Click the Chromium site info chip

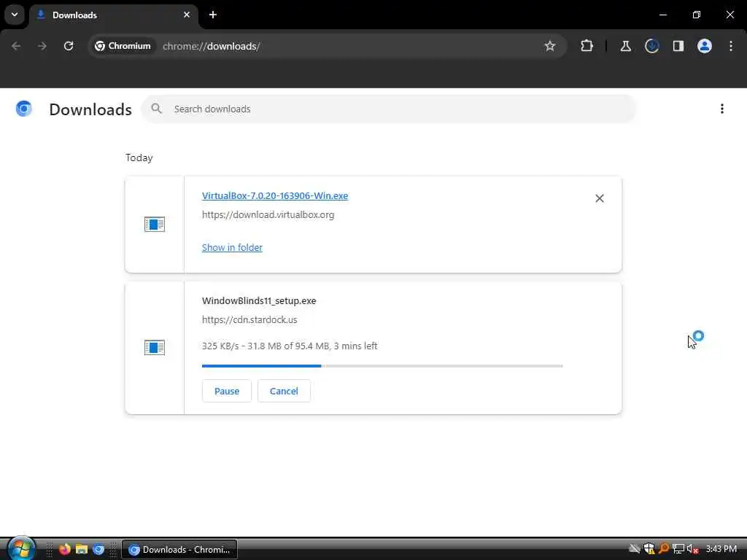(123, 46)
